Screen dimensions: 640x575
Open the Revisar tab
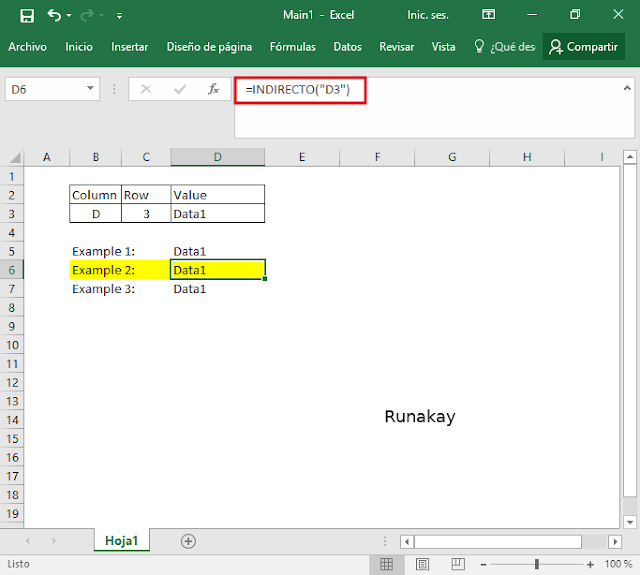pyautogui.click(x=396, y=47)
